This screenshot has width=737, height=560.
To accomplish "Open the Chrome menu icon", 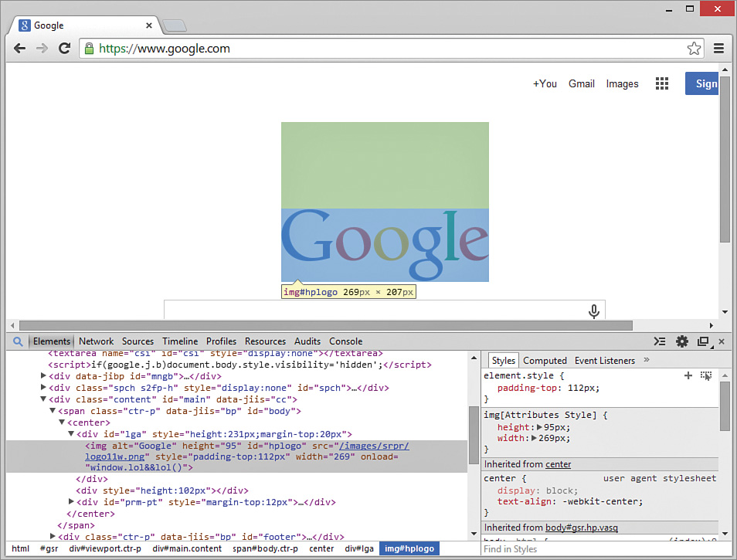I will [719, 48].
